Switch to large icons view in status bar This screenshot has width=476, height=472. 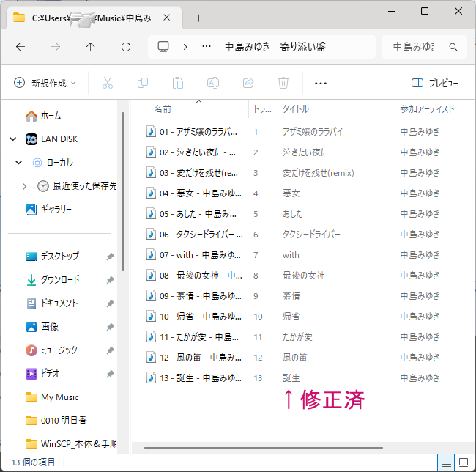(464, 462)
